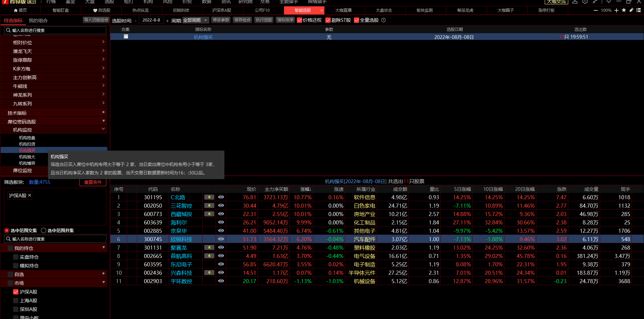
Task: Click the shrink window arrows icon
Action: [x=595, y=2]
